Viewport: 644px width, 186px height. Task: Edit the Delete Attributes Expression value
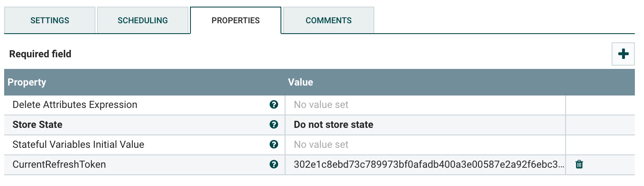[x=425, y=105]
